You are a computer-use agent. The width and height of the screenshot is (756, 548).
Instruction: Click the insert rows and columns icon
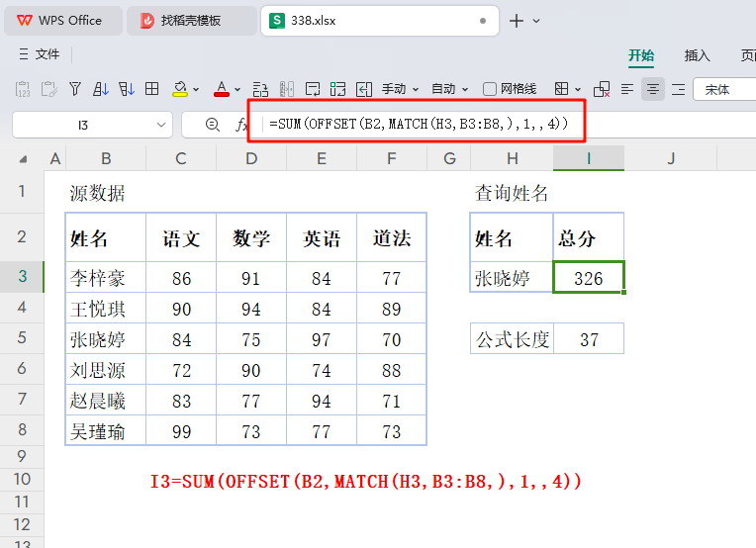pyautogui.click(x=260, y=89)
